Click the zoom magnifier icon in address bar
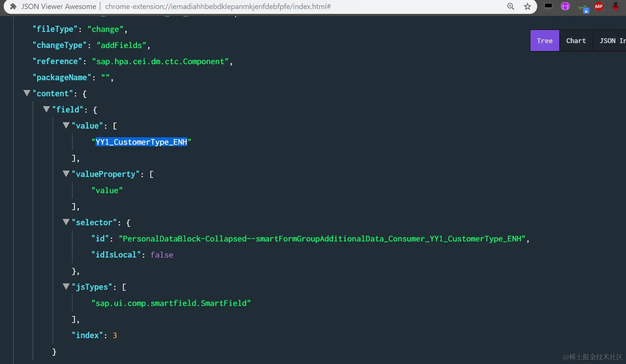 click(511, 6)
